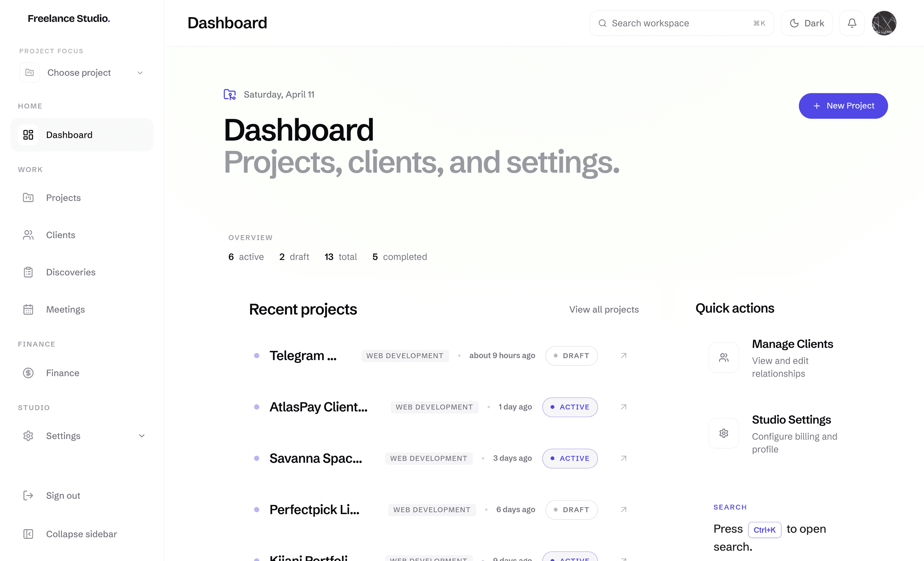Open the Studio Settings gear icon
924x561 pixels.
click(724, 433)
